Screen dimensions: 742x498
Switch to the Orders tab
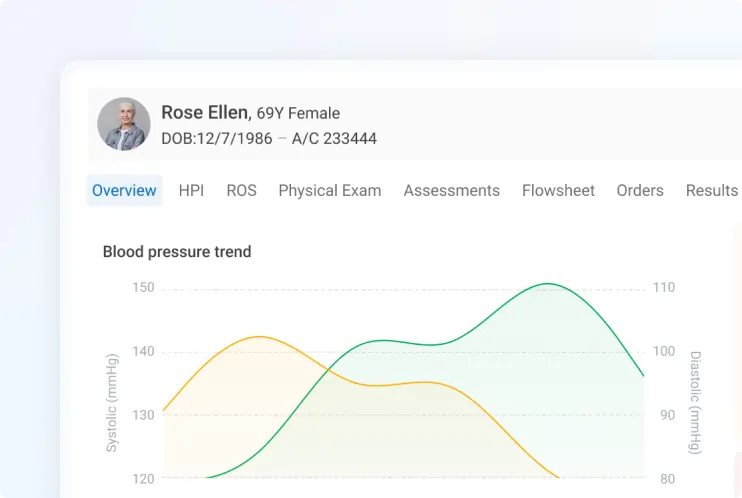pos(640,190)
